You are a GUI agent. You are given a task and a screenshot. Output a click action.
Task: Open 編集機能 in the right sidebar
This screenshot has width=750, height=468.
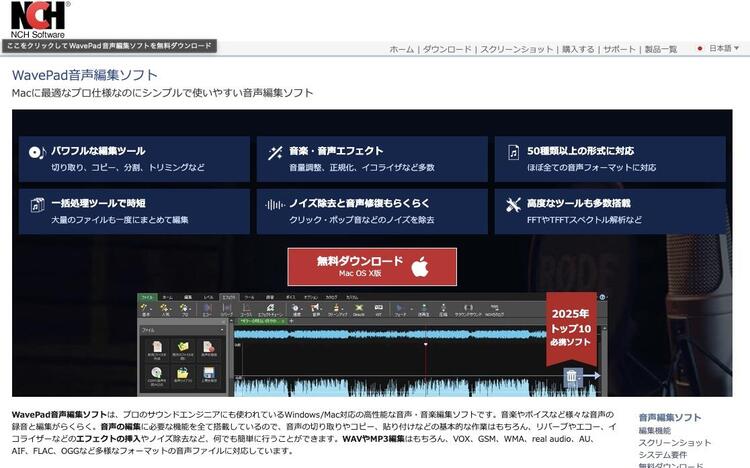coord(654,430)
